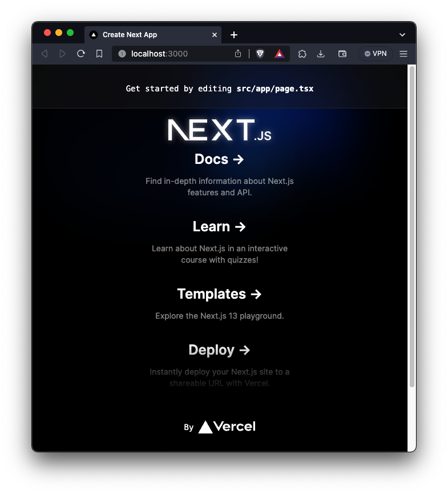Click the green fullscreen window button
Image resolution: width=448 pixels, height=494 pixels.
coord(70,33)
